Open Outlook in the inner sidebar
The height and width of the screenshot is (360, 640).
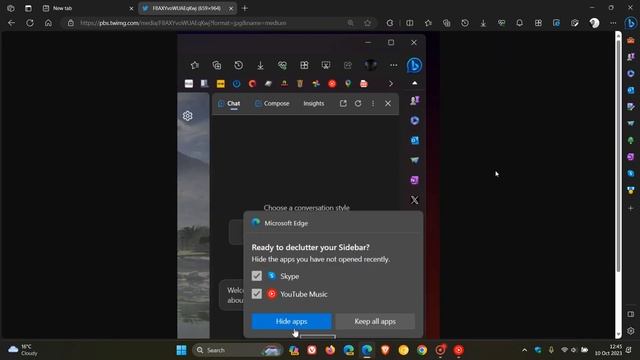(x=415, y=140)
